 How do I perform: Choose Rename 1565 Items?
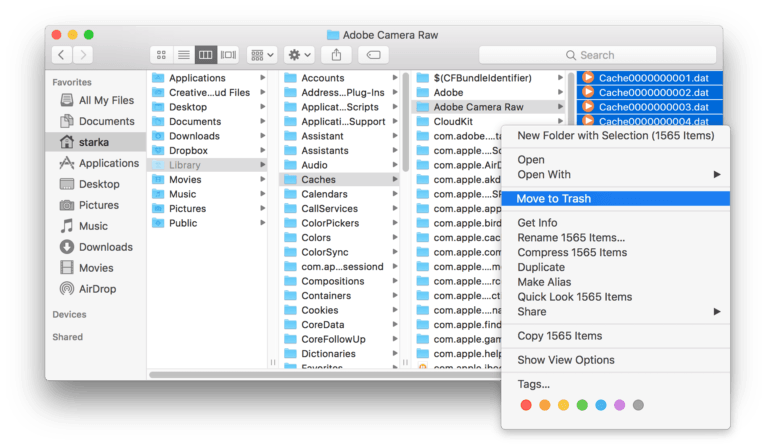pyautogui.click(x=616, y=238)
